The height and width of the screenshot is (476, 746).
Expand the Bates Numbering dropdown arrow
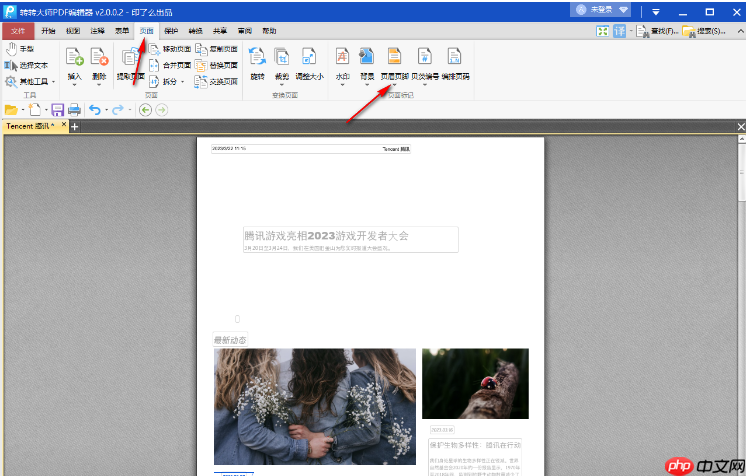(425, 85)
